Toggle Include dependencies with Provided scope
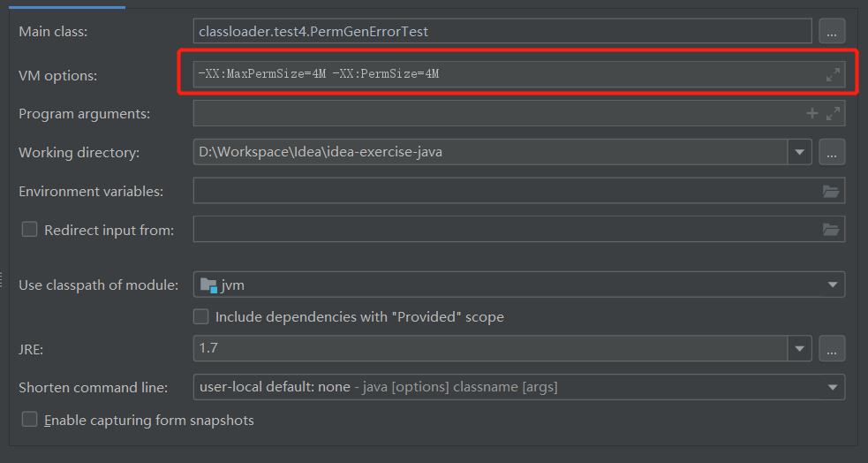Screen dimensions: 868x463 200,317
